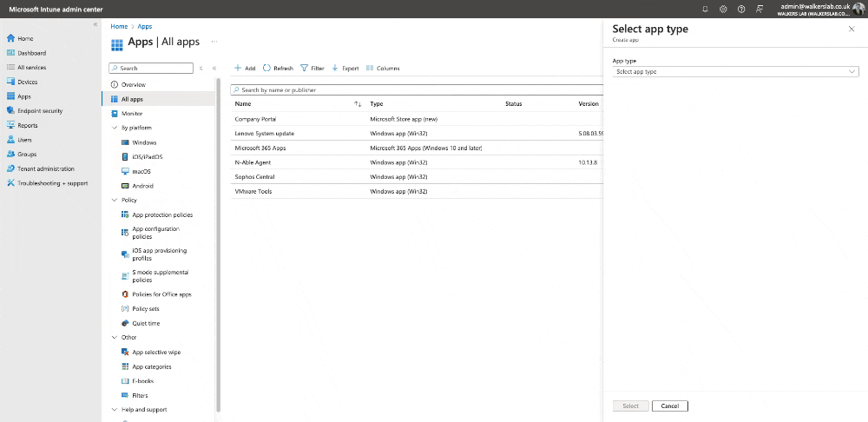Screen dimensions: 868x422
Task: Open the settings gear in header
Action: click(x=723, y=9)
